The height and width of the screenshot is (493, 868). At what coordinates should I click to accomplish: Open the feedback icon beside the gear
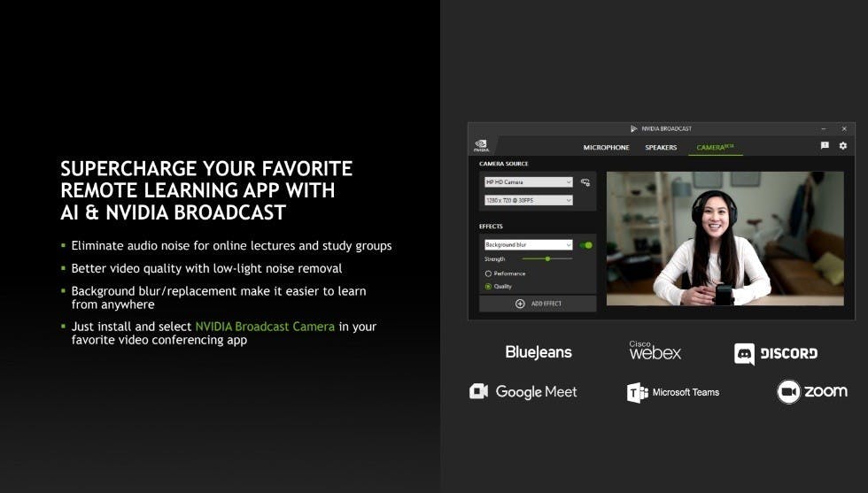(825, 145)
